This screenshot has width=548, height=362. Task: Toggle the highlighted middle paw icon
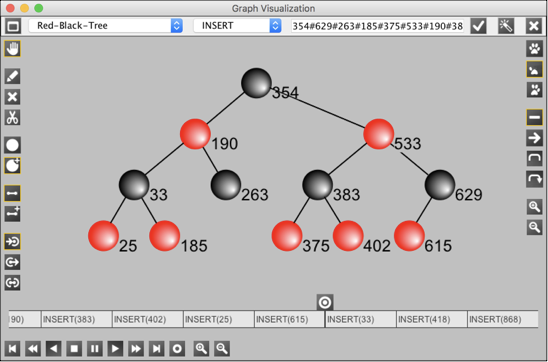tap(535, 69)
